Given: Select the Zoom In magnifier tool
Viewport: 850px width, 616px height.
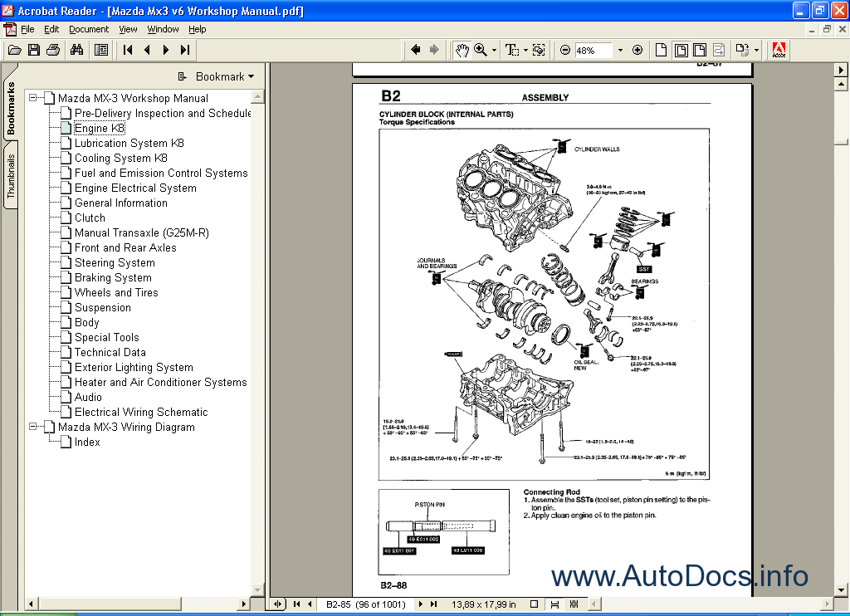Looking at the screenshot, I should 481,51.
